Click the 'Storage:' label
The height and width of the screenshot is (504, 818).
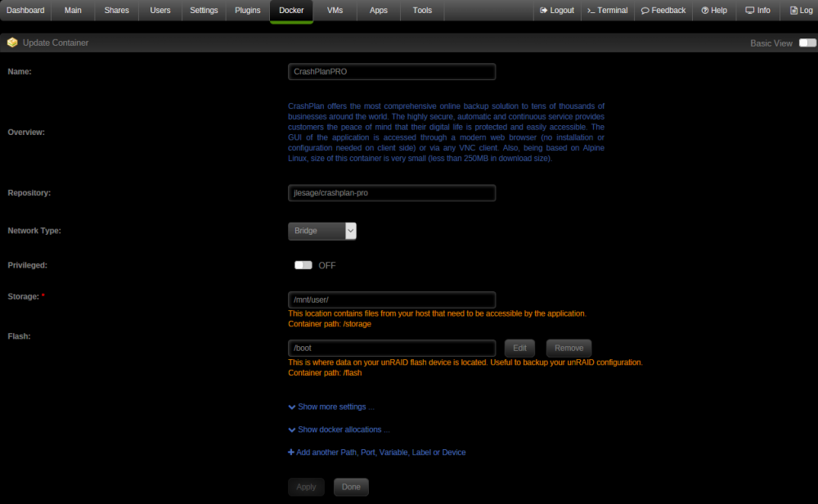pyautogui.click(x=24, y=296)
